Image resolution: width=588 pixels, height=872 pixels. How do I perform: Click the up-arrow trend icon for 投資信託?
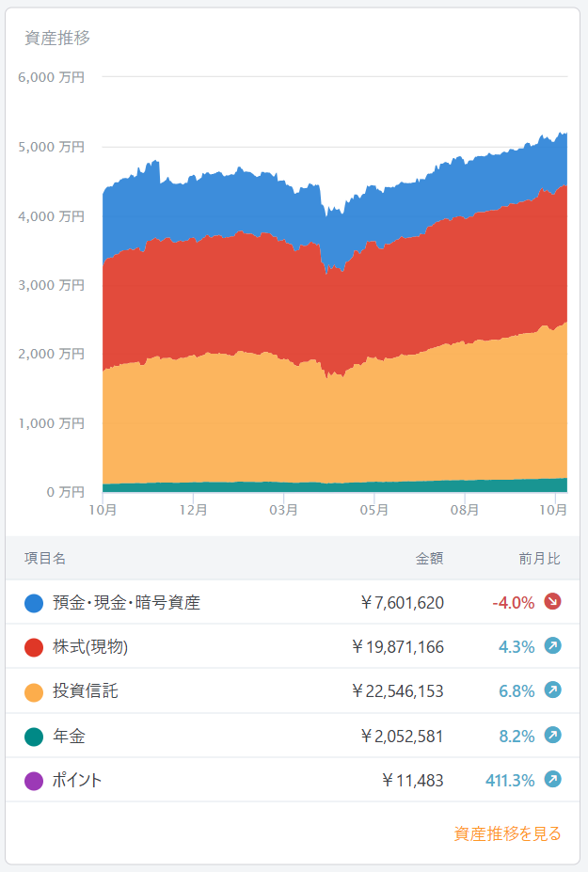[x=552, y=691]
